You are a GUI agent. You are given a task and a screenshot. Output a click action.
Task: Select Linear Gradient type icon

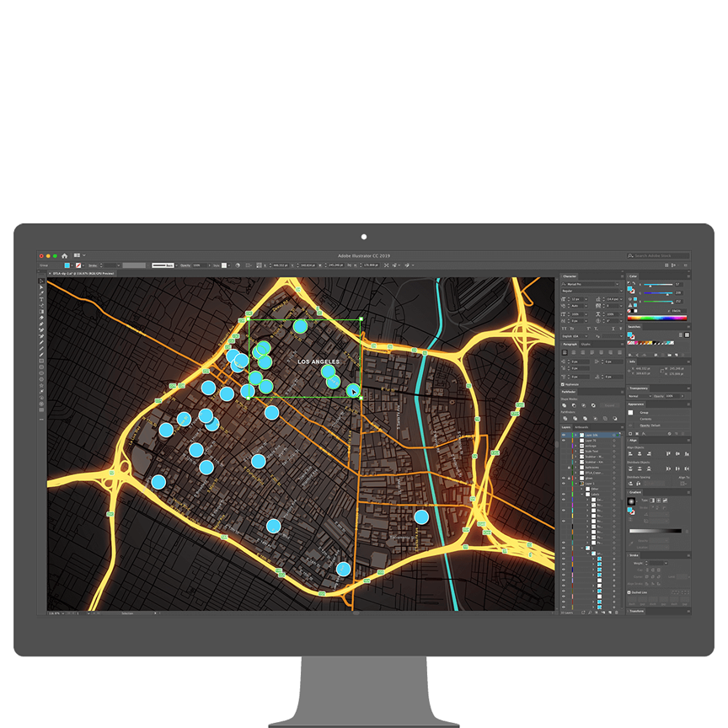[652, 500]
